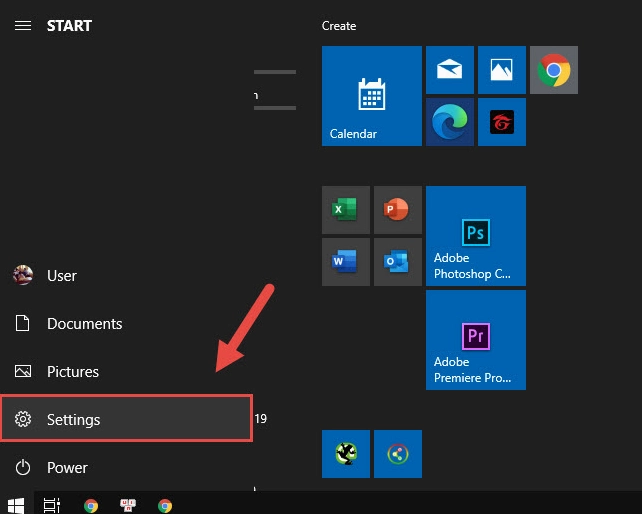Viewport: 642px width, 514px height.
Task: Open the Documents folder
Action: [x=84, y=324]
